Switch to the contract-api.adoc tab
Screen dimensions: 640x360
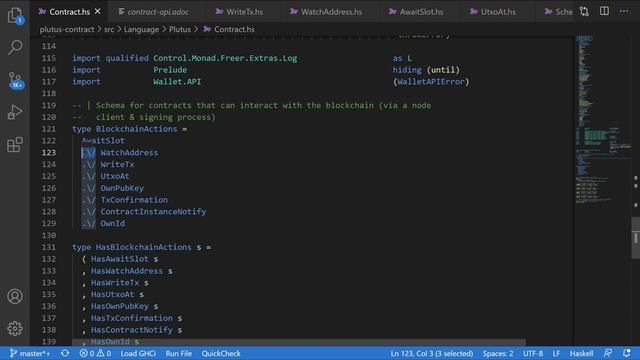click(153, 12)
